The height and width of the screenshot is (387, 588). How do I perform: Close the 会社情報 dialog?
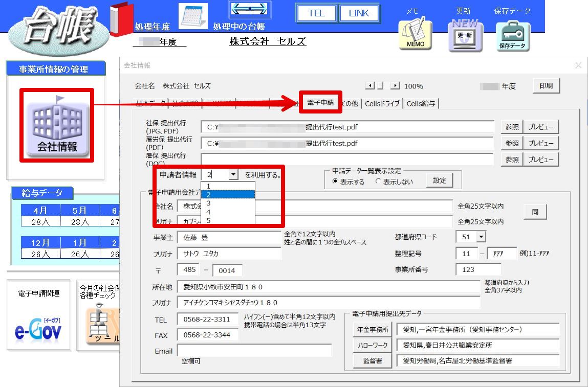578,65
